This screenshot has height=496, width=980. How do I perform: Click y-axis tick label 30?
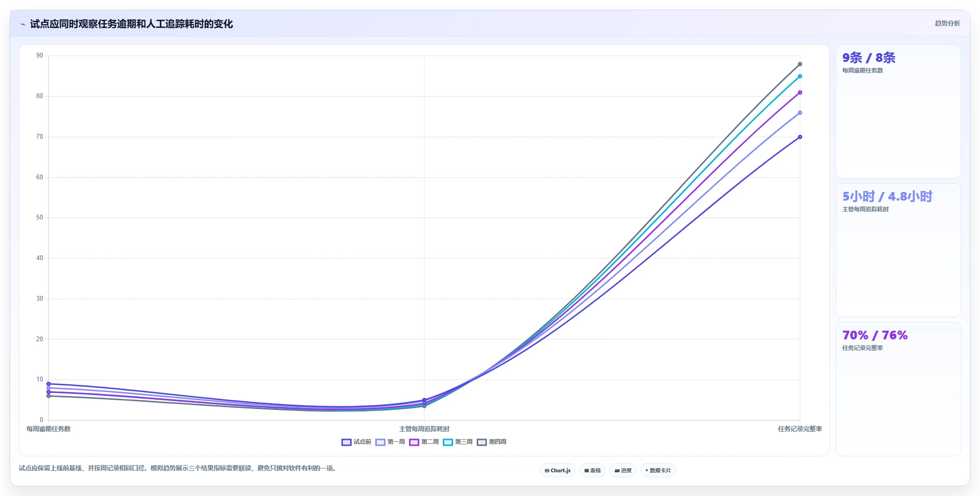click(x=40, y=299)
